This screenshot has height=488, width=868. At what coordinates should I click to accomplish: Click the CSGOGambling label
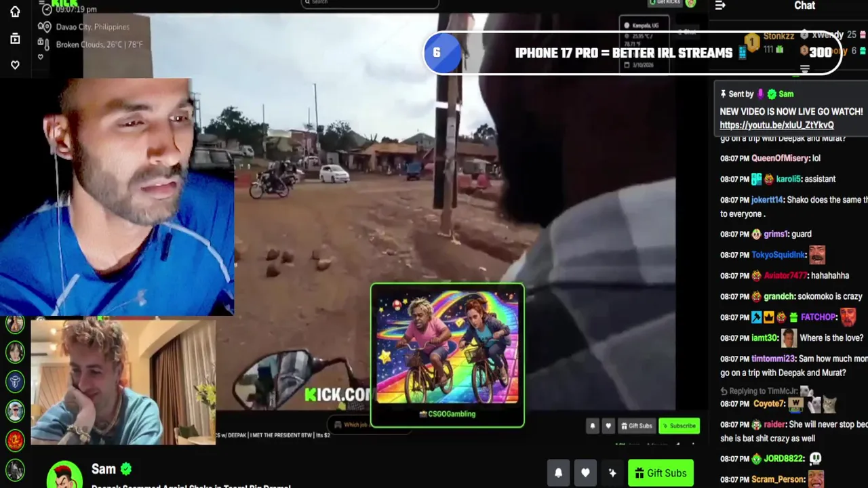(x=448, y=414)
